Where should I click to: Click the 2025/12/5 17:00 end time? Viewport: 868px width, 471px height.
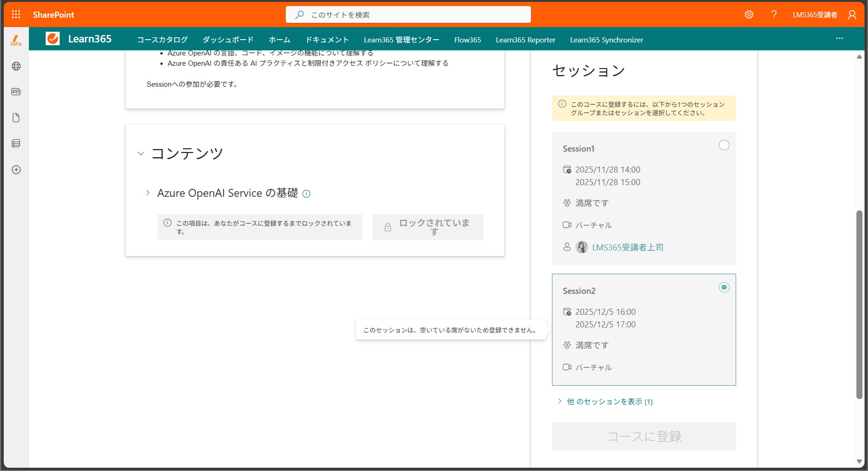(605, 325)
